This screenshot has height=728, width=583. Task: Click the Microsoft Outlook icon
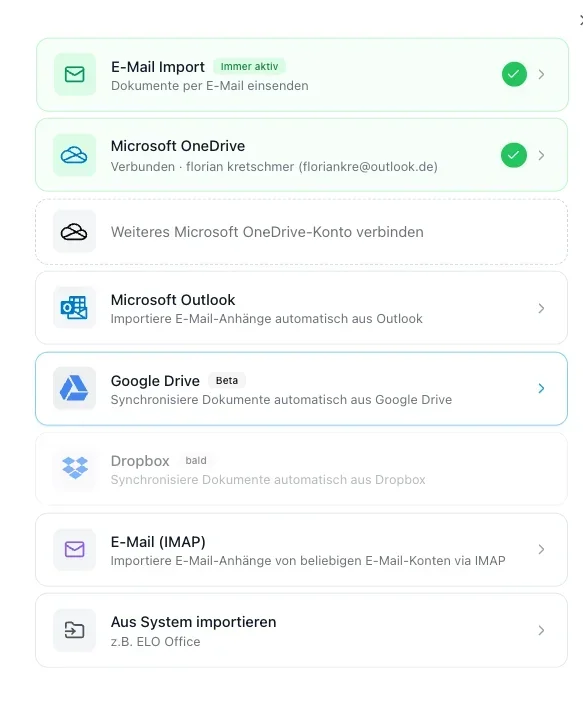pos(74,307)
